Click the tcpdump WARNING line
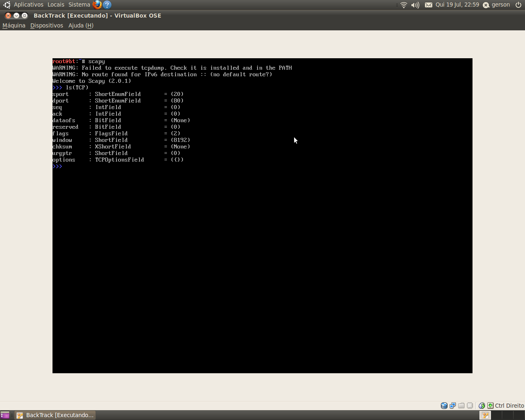This screenshot has width=525, height=420. pos(172,68)
